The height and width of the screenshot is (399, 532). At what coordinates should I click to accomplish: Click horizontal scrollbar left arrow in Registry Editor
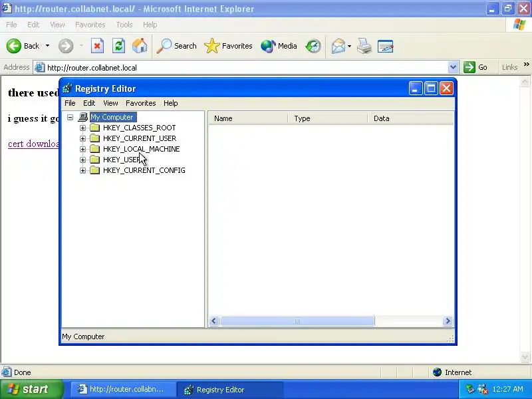(214, 321)
